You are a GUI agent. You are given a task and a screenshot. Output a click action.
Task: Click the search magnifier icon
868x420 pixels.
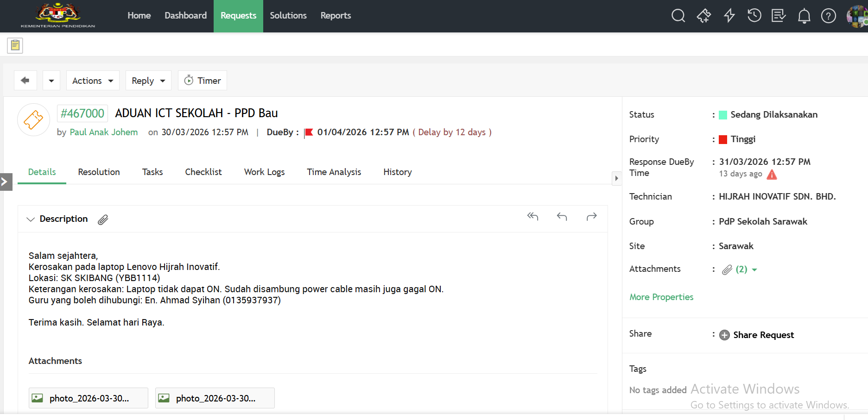pos(678,16)
